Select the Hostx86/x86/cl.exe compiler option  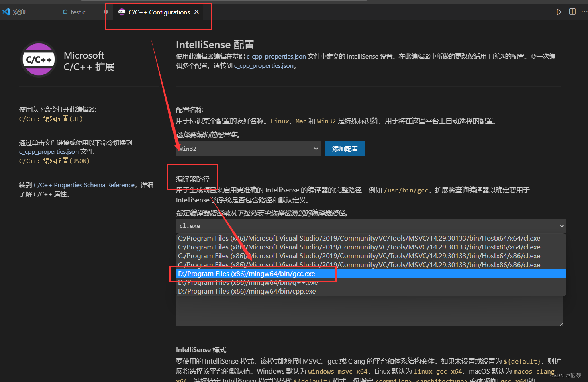point(371,265)
